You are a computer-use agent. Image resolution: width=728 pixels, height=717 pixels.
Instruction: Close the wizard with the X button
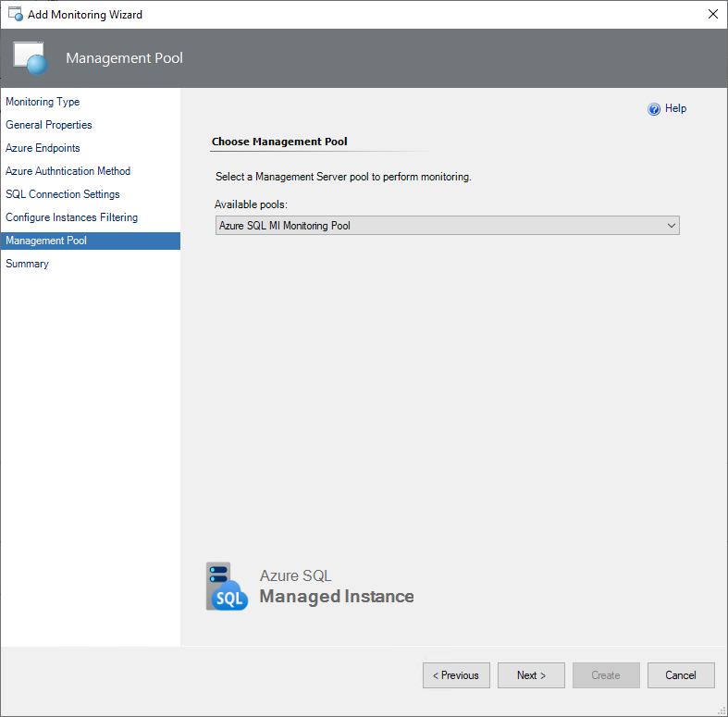coord(713,14)
